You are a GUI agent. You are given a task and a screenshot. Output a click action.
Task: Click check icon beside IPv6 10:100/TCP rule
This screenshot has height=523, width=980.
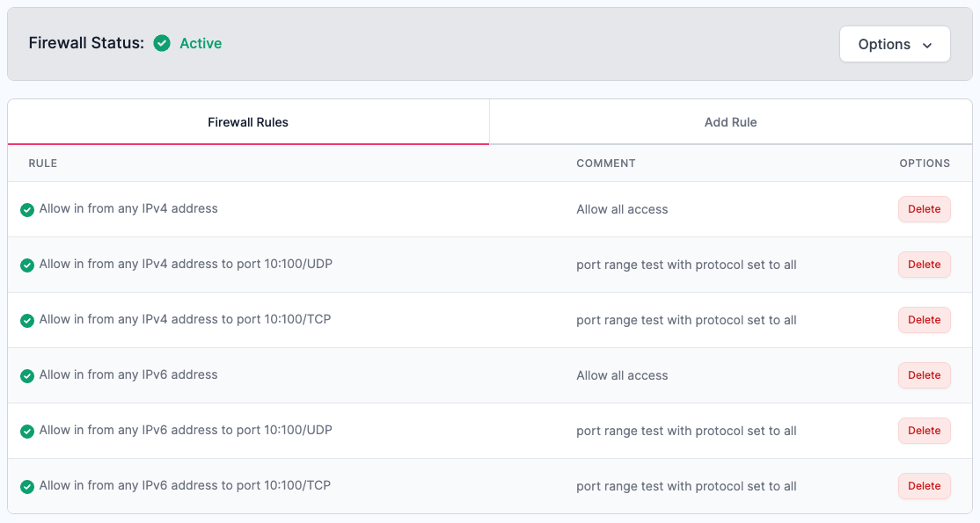(27, 487)
